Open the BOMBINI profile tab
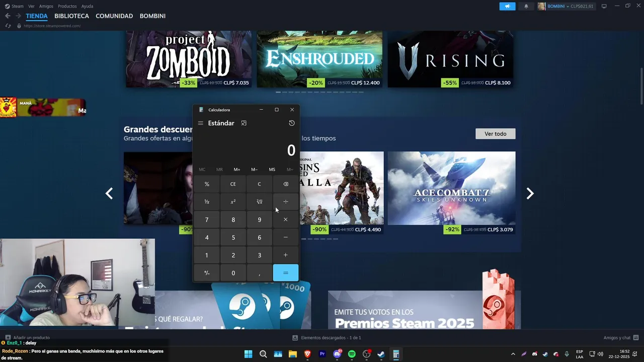This screenshot has width=644, height=362. (x=152, y=16)
